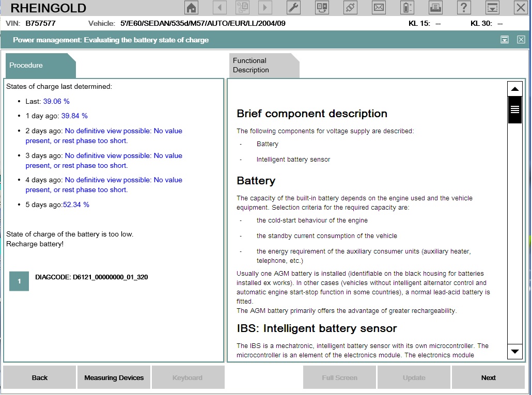Screen dimensions: 532x395
Task: Go to the home screen icon
Action: pos(192,8)
